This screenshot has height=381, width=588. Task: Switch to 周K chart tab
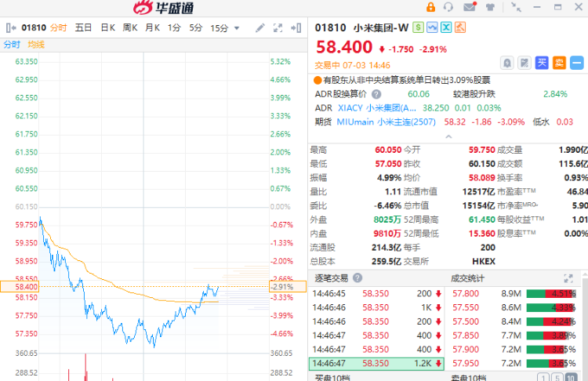click(130, 27)
